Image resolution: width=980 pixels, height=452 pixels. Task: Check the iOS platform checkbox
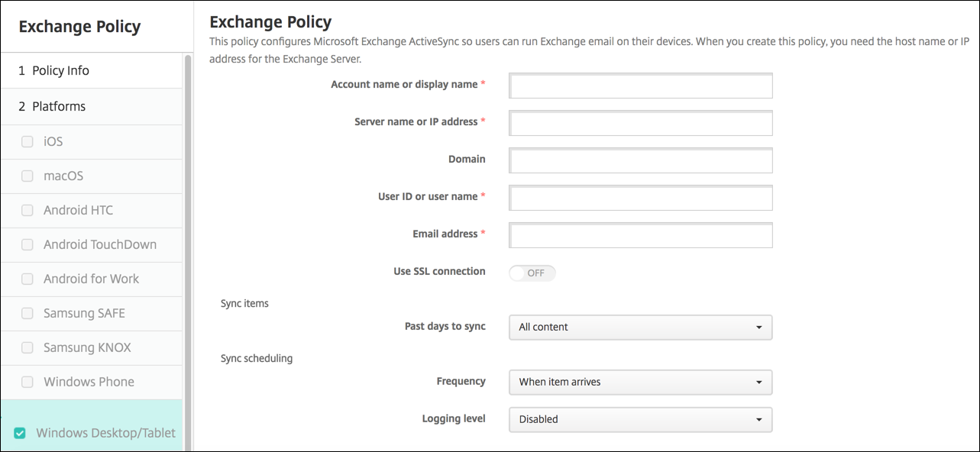(27, 141)
